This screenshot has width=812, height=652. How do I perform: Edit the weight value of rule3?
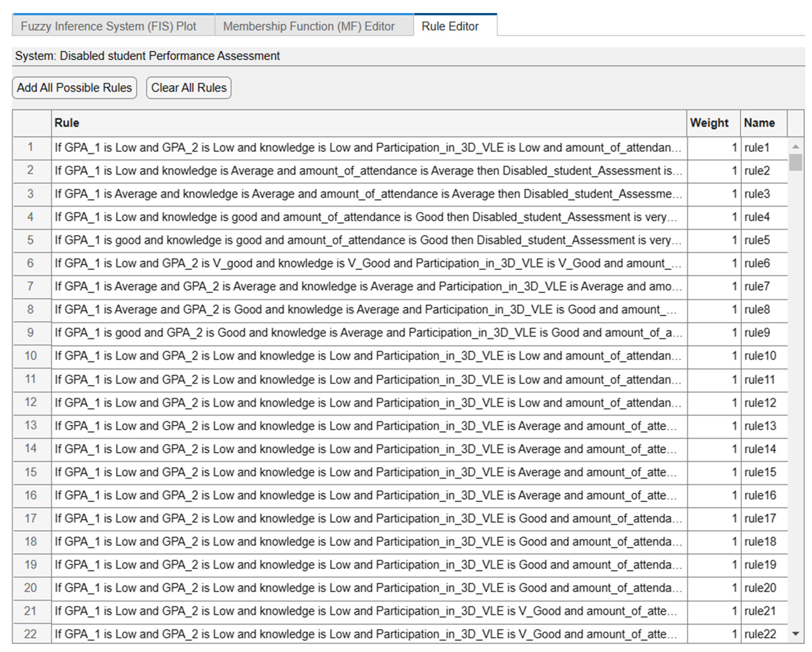click(x=713, y=194)
